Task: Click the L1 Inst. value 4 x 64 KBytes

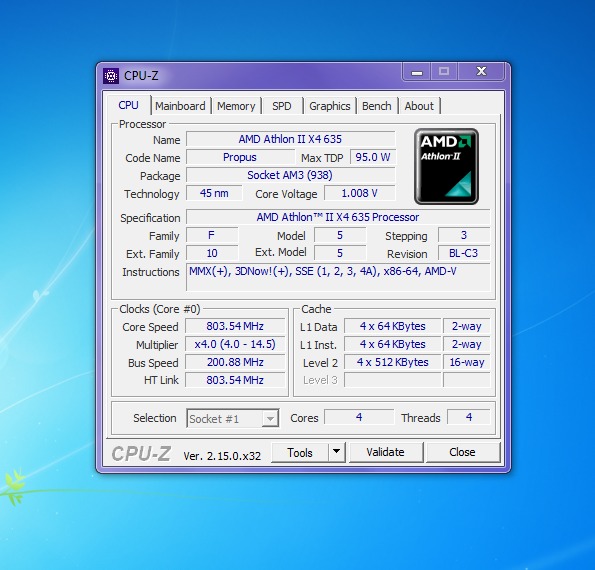Action: click(x=393, y=344)
